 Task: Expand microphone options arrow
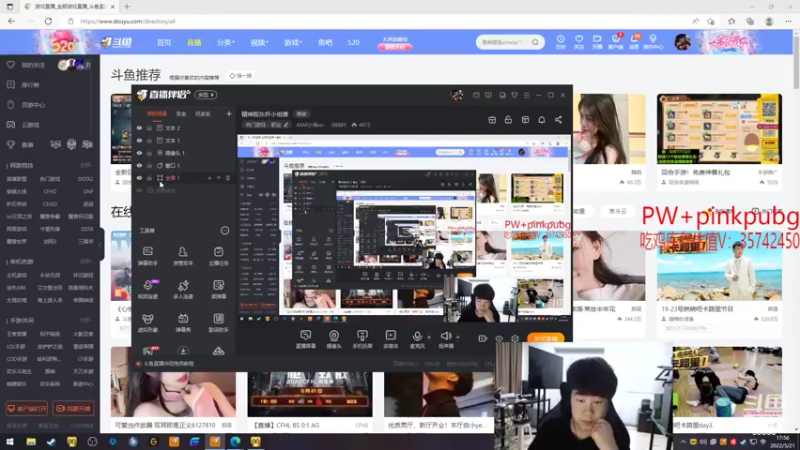[x=429, y=337]
